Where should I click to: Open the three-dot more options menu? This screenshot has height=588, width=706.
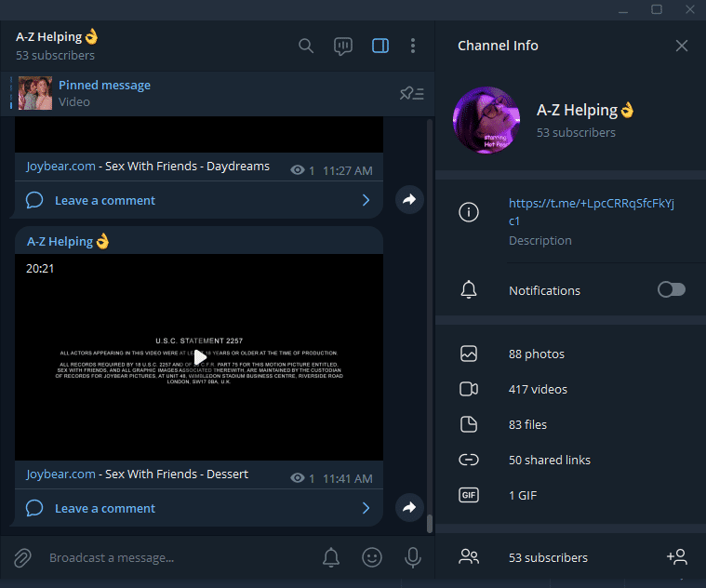tap(413, 46)
